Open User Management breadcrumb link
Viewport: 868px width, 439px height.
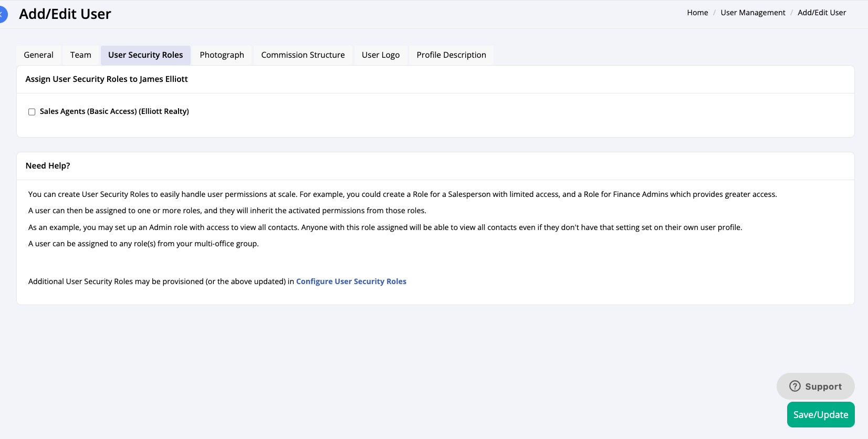click(753, 13)
